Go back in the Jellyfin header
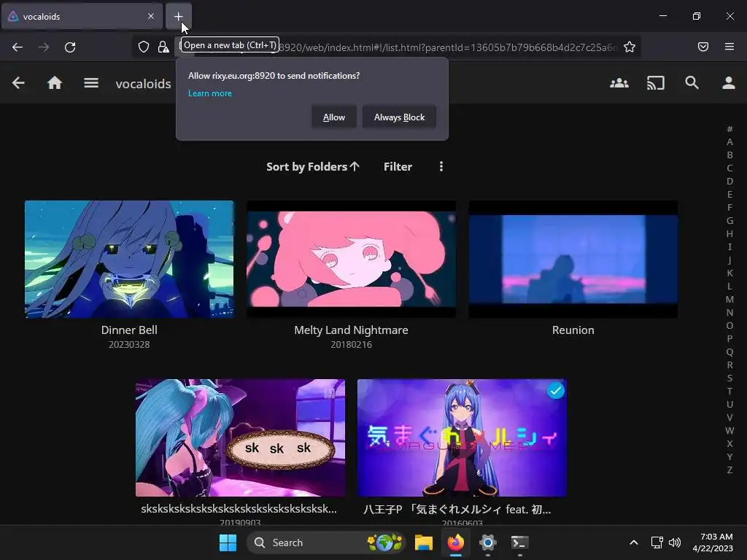The height and width of the screenshot is (560, 747). point(18,83)
